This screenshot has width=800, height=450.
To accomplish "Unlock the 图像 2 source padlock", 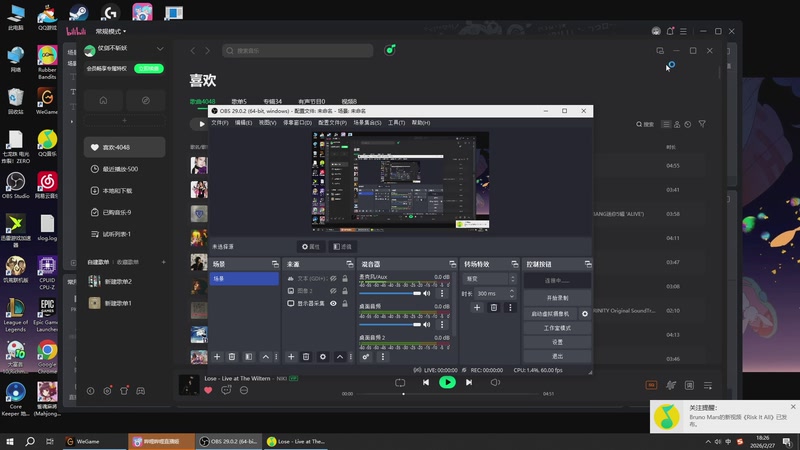I will (x=345, y=291).
